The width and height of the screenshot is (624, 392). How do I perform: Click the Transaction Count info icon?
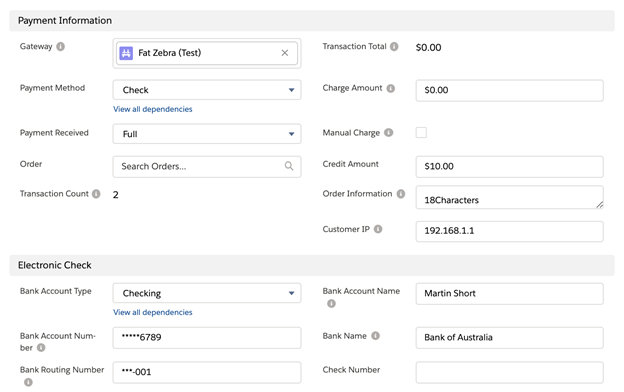point(96,194)
